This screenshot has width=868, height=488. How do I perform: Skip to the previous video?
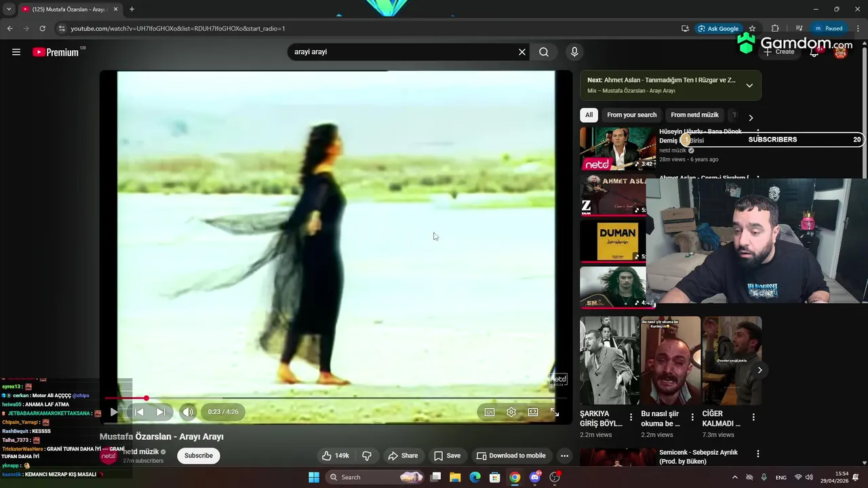[x=139, y=412]
